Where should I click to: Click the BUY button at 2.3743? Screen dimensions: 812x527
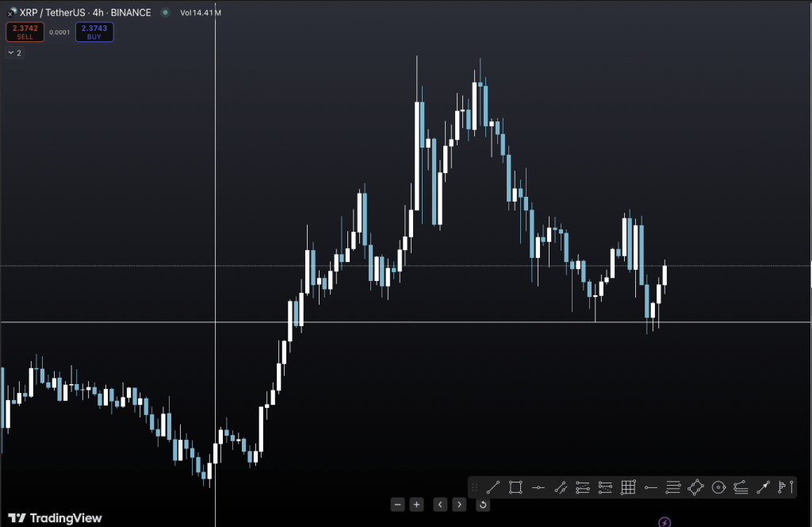[x=94, y=32]
